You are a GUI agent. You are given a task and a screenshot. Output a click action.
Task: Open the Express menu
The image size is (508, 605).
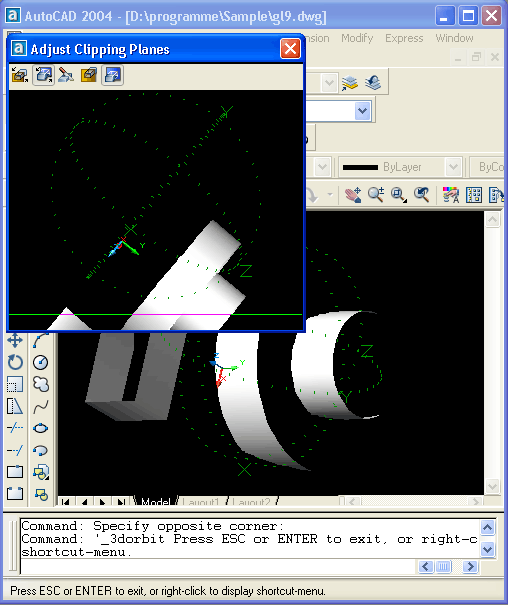point(404,38)
